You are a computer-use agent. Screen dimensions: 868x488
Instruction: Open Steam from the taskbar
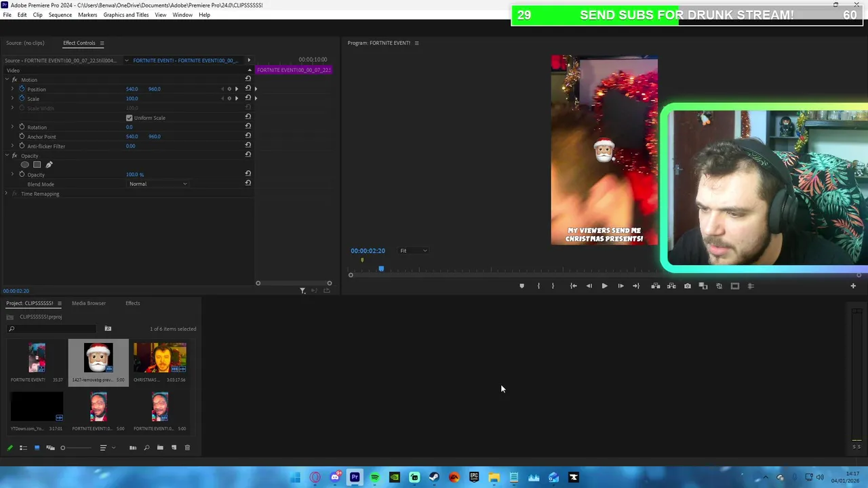tap(434, 478)
